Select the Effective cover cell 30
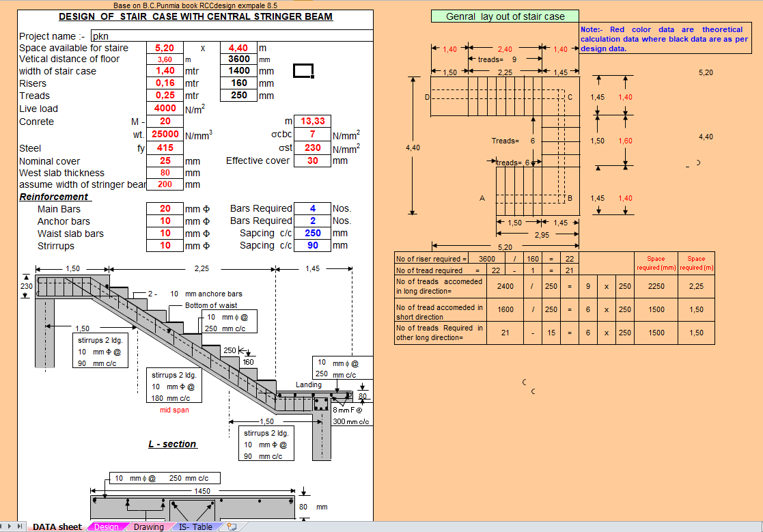Viewport: 763px width, 532px height. pos(312,160)
